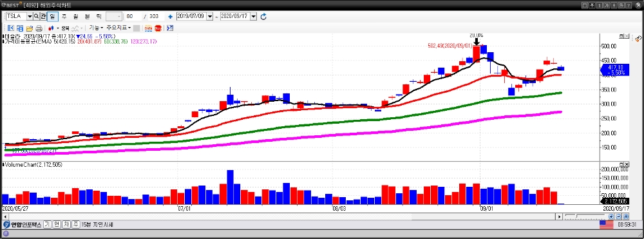Switch to the weekly (주) period
Screen dimensions: 644x239
coord(64,16)
